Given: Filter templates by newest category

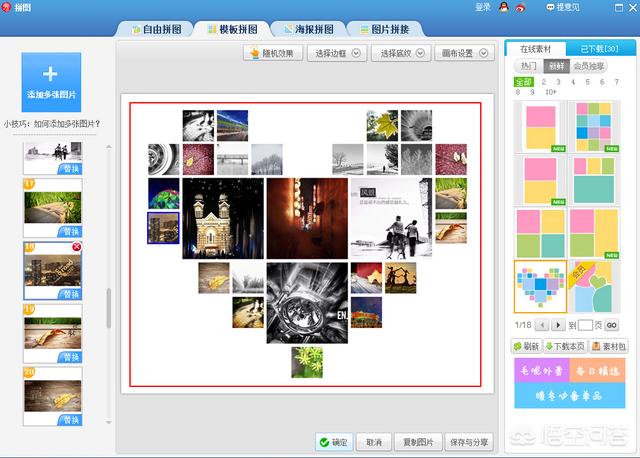Looking at the screenshot, I should 556,66.
